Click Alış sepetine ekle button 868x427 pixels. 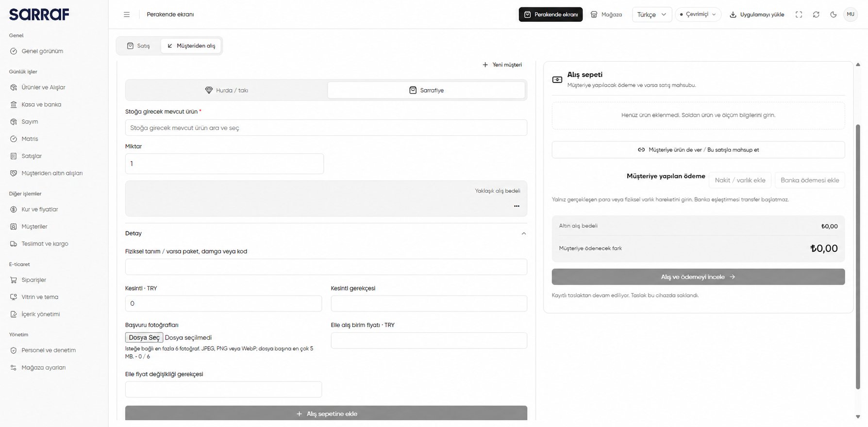click(326, 413)
